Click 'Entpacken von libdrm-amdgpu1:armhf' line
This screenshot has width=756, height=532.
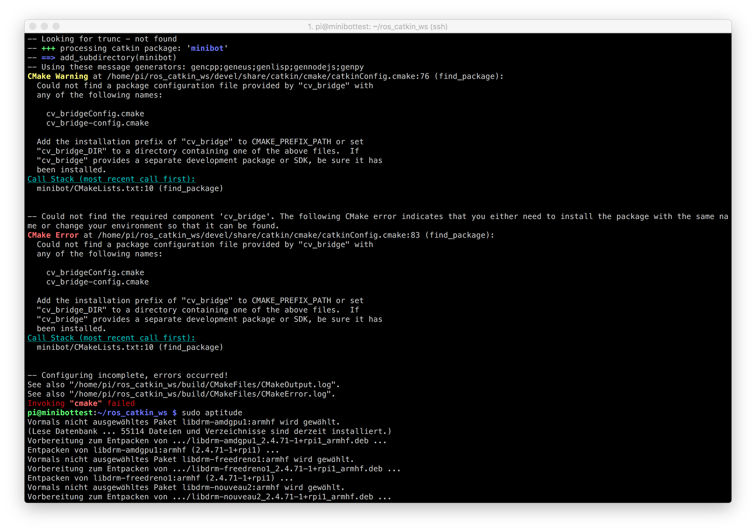(153, 450)
